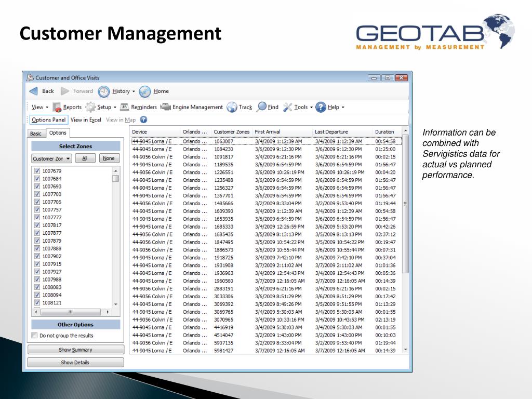
Task: Enable Do not group the results
Action: 34,336
